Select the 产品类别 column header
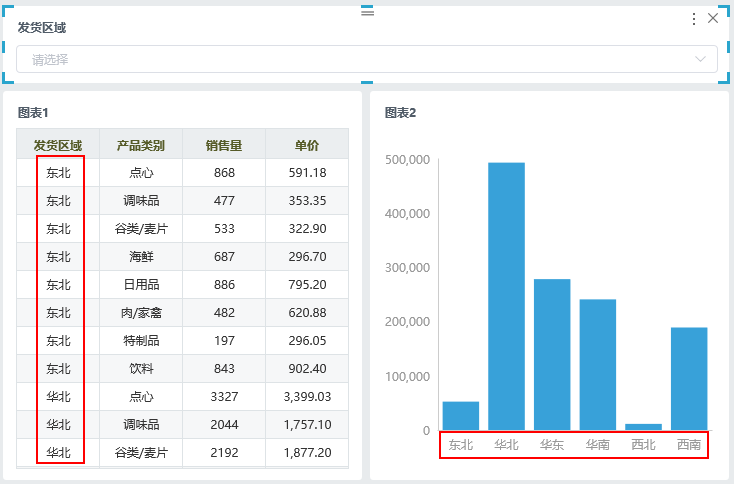This screenshot has width=734, height=484. pos(141,145)
